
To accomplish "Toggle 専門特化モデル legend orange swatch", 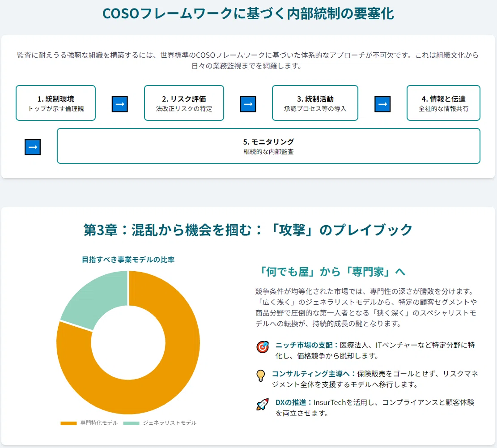I will click(x=68, y=423).
